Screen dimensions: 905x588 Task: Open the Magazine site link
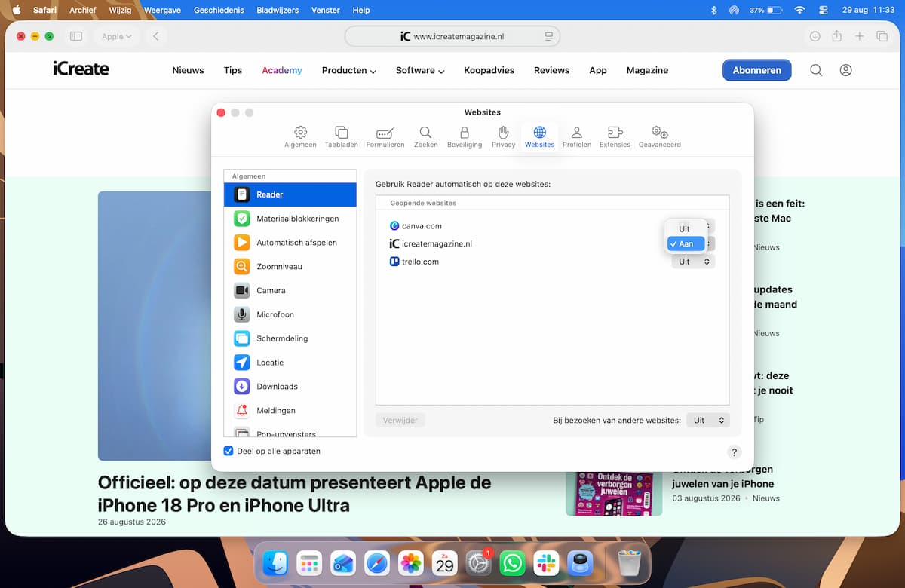(647, 70)
